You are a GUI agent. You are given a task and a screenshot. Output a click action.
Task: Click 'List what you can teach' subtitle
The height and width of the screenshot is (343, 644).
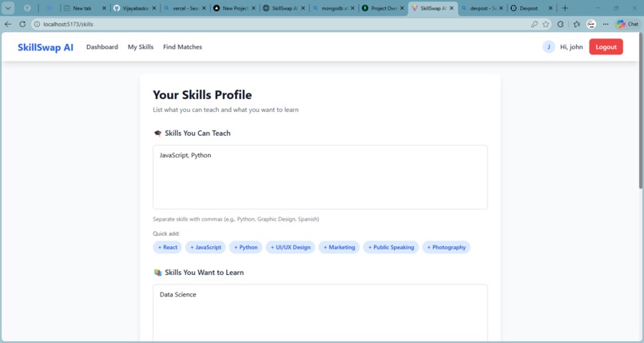[x=225, y=110]
